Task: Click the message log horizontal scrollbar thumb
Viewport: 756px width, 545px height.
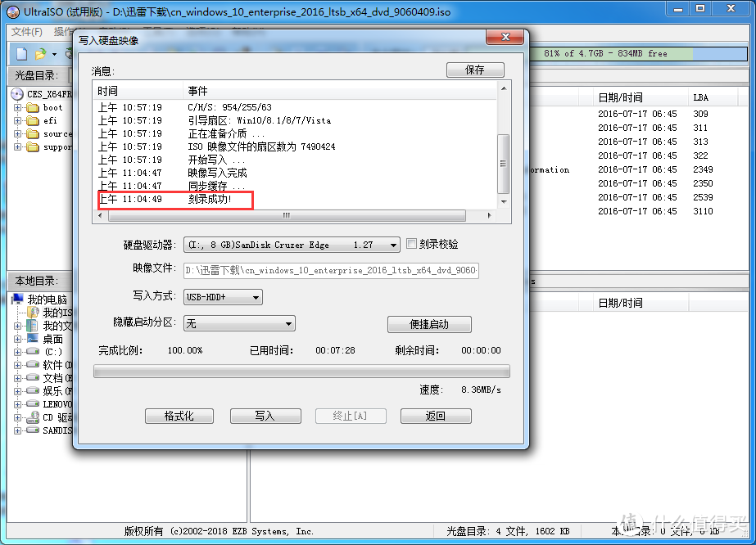Action: 287,215
